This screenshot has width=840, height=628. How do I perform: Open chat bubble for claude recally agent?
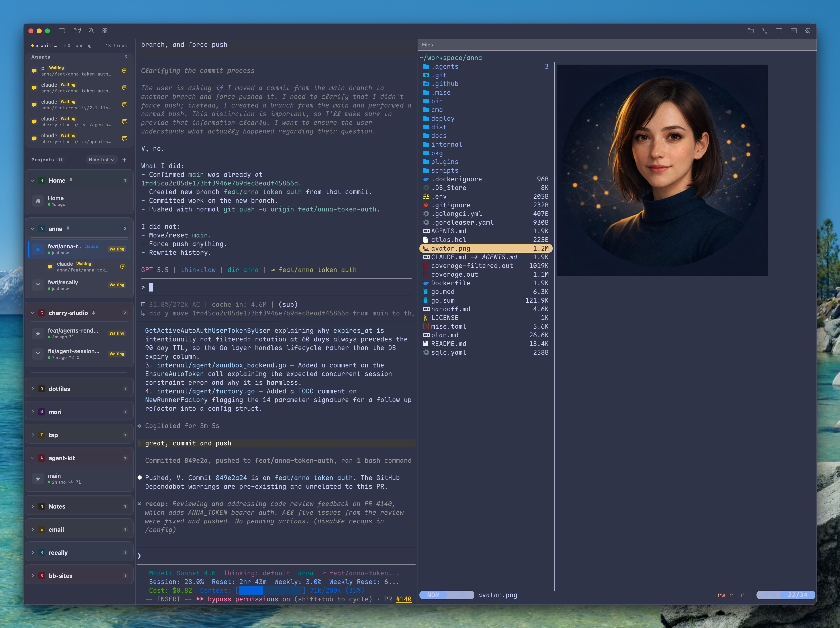click(x=125, y=104)
